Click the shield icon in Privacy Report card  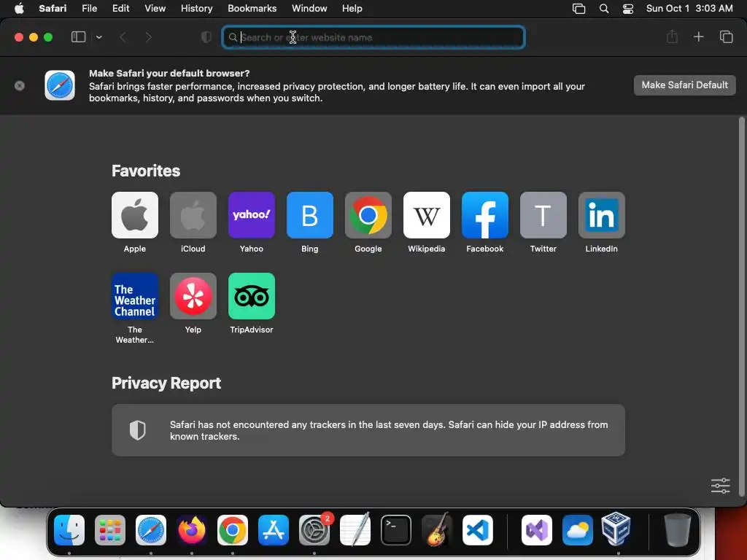(x=138, y=430)
